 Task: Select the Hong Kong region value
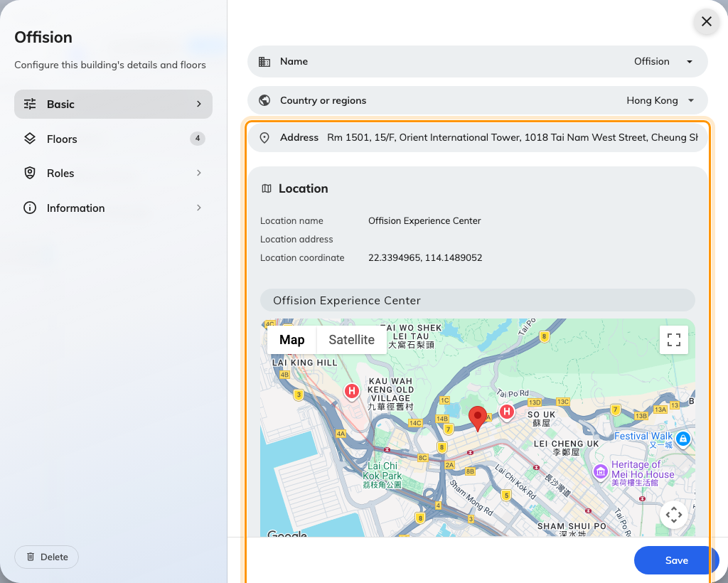652,100
